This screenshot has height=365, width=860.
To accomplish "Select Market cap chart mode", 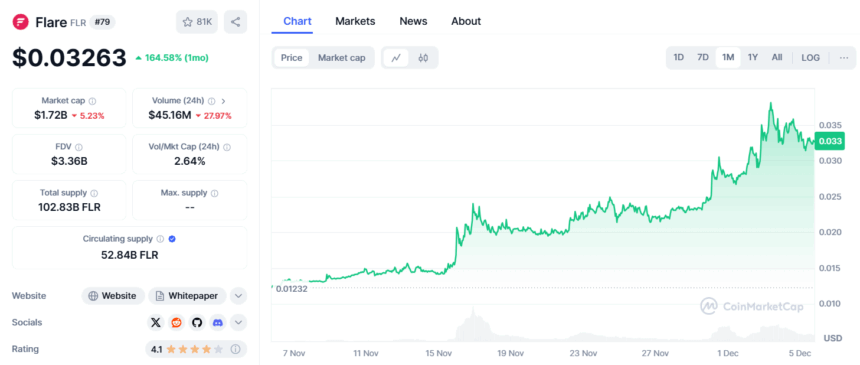I will coord(342,58).
